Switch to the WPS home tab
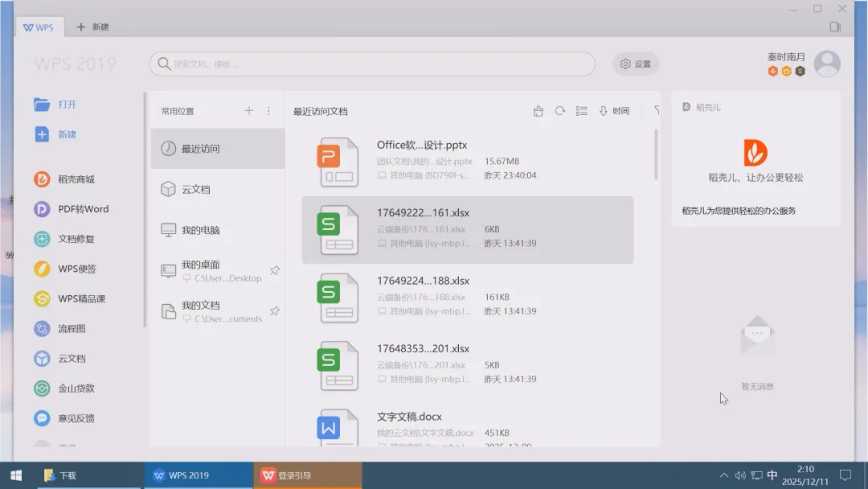The height and width of the screenshot is (489, 868). 39,27
